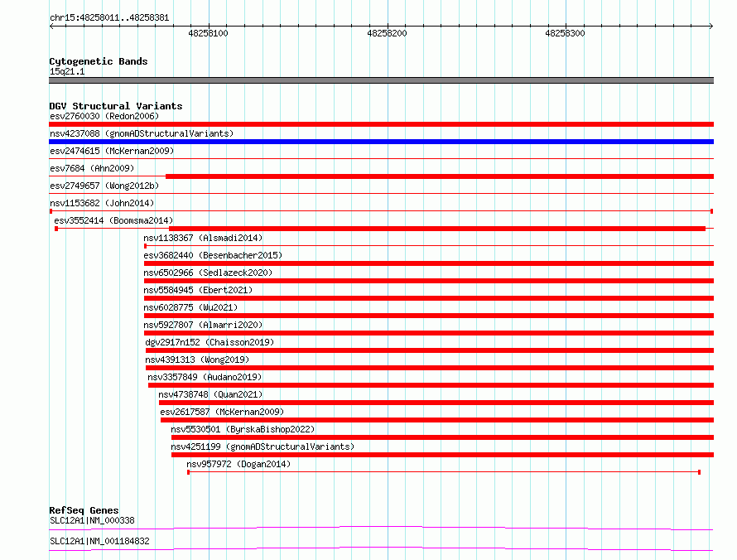The width and height of the screenshot is (737, 560).
Task: Open variant nsv957972 (Dogan2014)
Action: pyautogui.click(x=238, y=464)
